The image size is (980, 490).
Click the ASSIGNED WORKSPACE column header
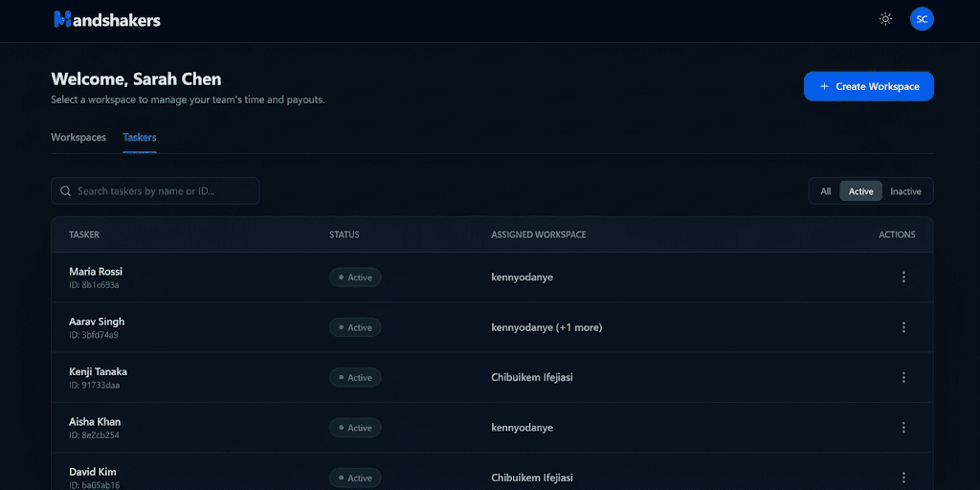click(x=539, y=234)
